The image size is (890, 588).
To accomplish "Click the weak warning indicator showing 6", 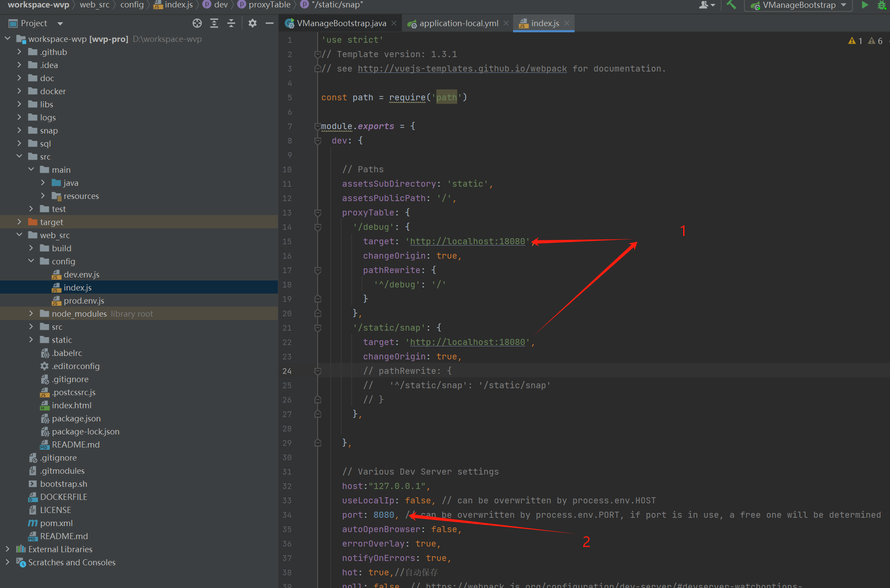I will (x=875, y=41).
